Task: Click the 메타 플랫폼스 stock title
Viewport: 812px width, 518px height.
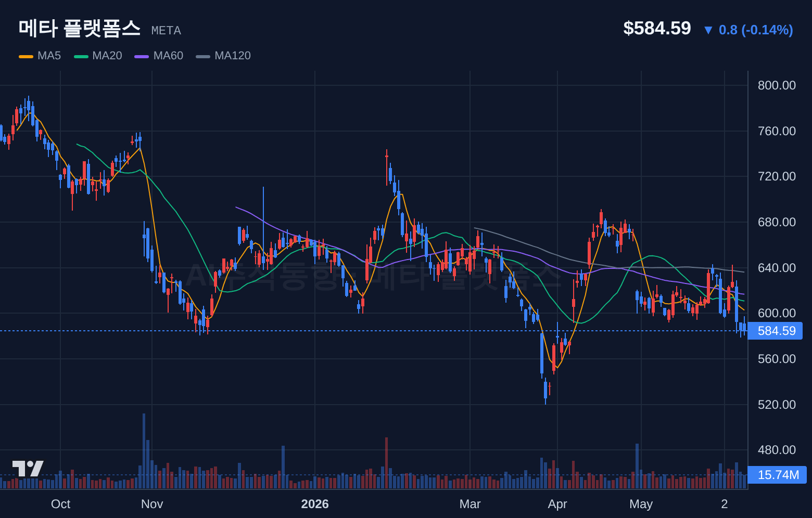Action: point(80,28)
